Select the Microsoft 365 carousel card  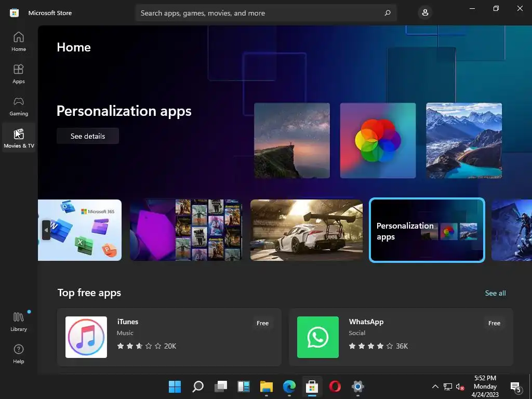(79, 230)
